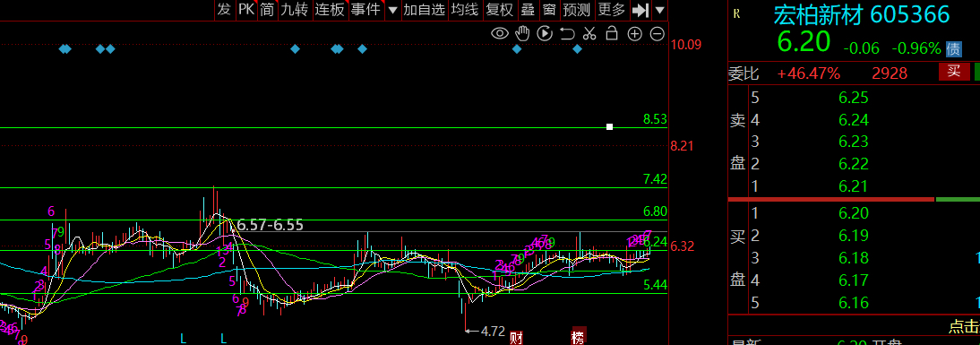Screen dimensions: 980x345
Task: Start the chart replay play icon
Action: [x=545, y=34]
